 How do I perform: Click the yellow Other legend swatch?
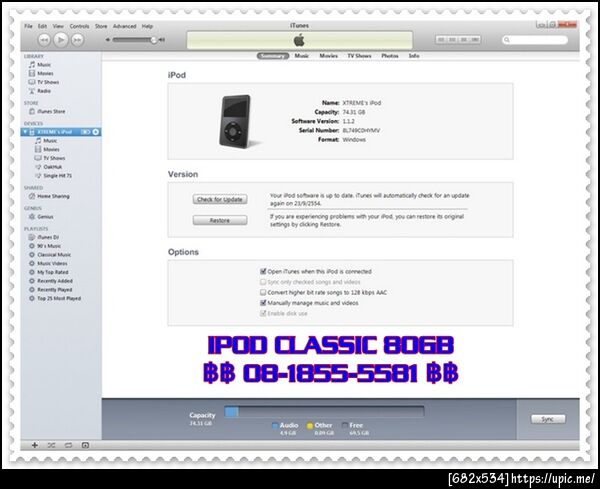[x=310, y=425]
